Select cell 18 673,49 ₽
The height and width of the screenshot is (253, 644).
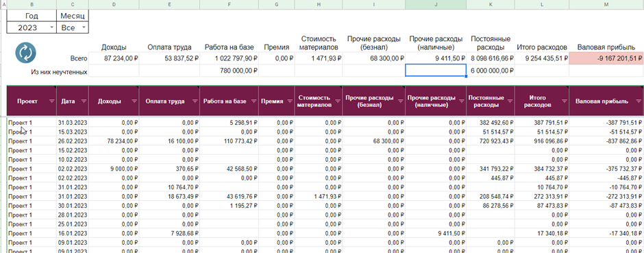170,196
